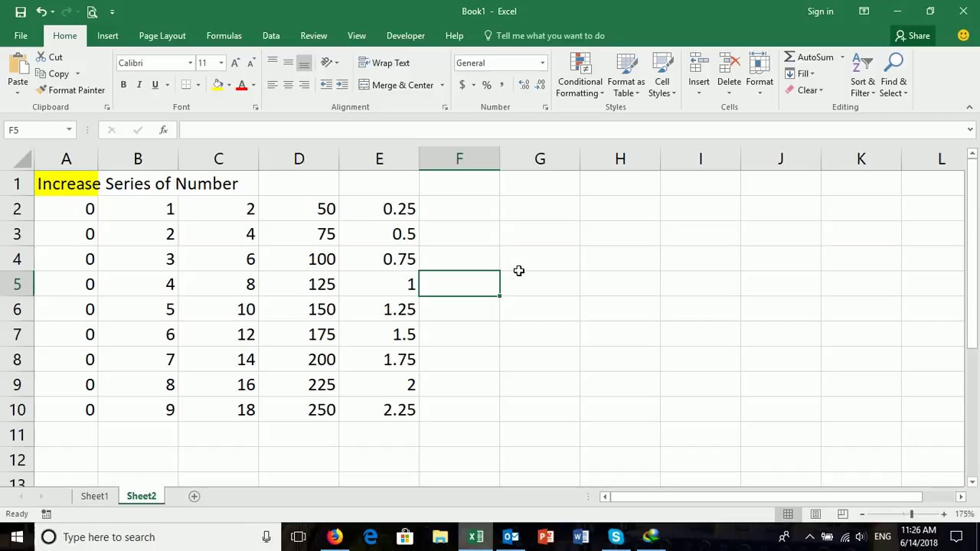This screenshot has width=980, height=551.
Task: Expand the Calibri font name dropdown
Action: tap(190, 63)
